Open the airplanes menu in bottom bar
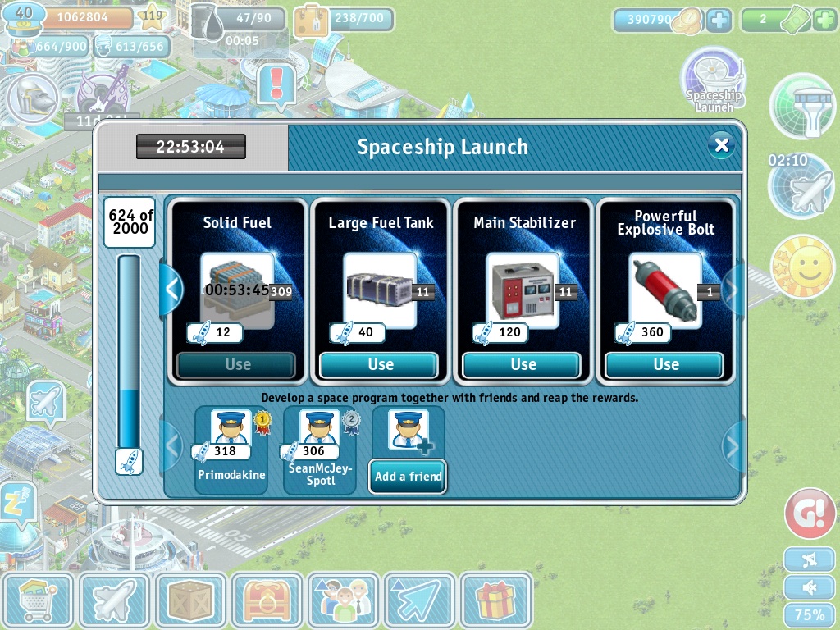Viewport: 840px width, 630px height. [x=114, y=600]
